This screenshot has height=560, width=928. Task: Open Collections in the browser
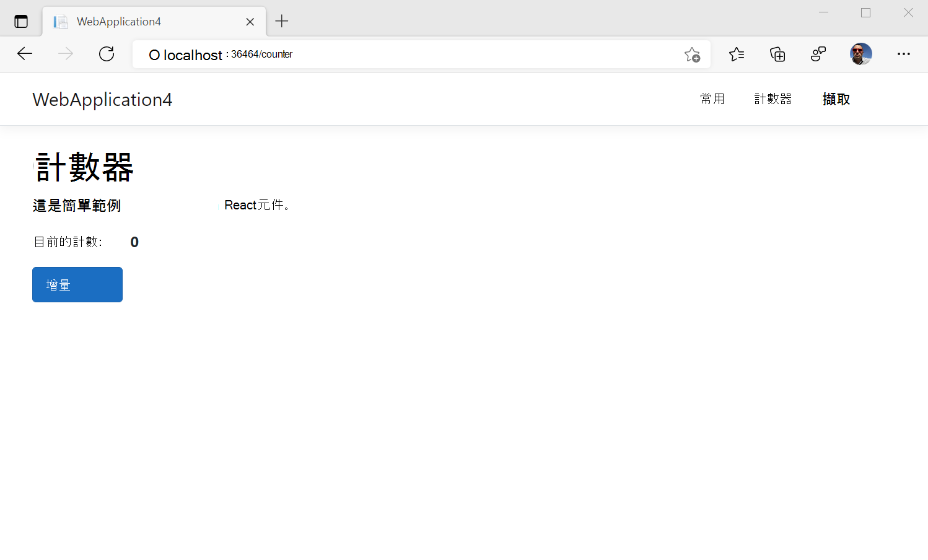coord(777,55)
